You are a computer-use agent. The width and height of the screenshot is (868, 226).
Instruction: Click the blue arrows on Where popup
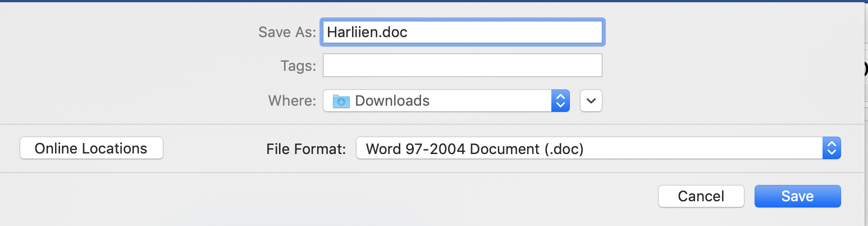coord(560,101)
